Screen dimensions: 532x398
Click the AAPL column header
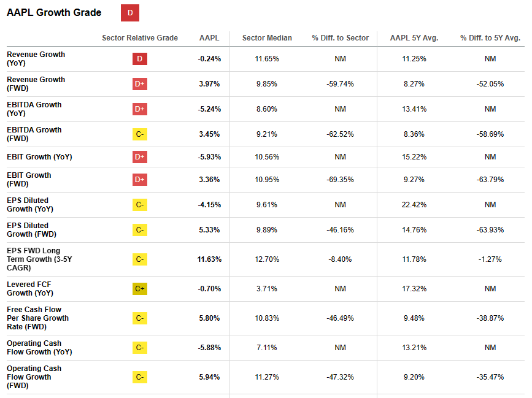click(209, 38)
